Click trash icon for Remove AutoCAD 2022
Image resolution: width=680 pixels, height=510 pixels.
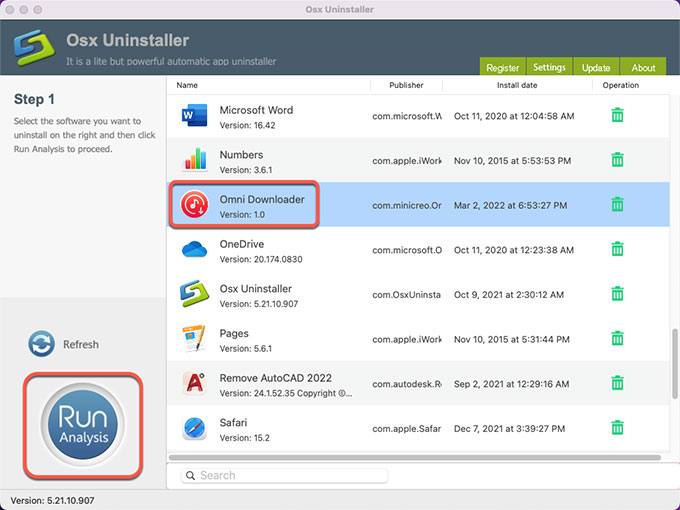point(618,383)
